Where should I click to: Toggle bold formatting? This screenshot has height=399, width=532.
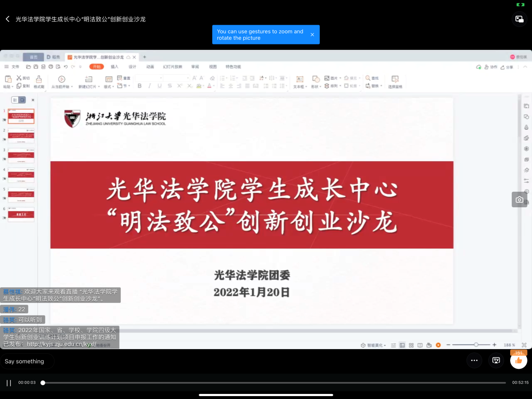click(140, 86)
